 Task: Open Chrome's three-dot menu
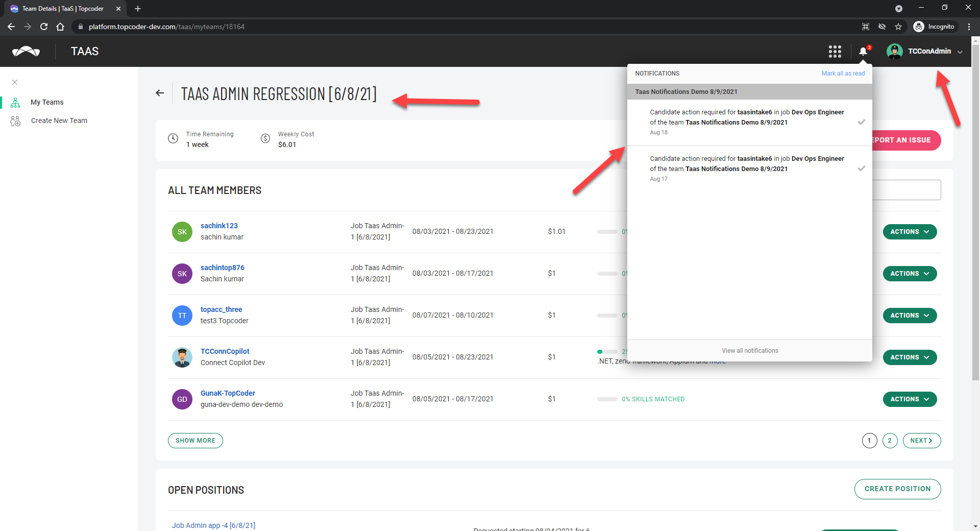969,27
